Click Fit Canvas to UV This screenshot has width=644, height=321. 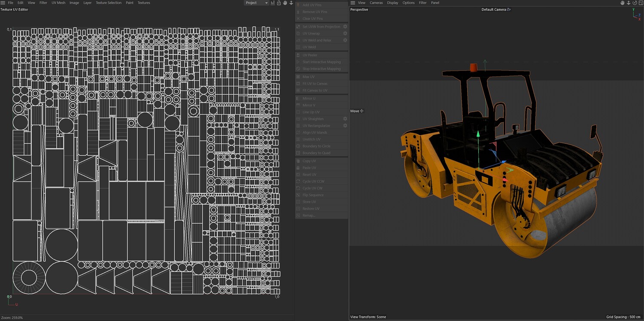322,91
